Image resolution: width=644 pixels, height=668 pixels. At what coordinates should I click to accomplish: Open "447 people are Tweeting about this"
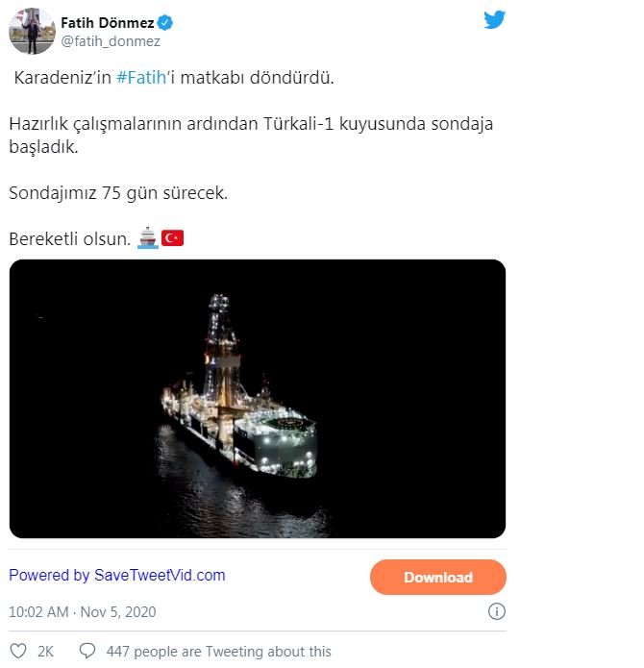(219, 652)
